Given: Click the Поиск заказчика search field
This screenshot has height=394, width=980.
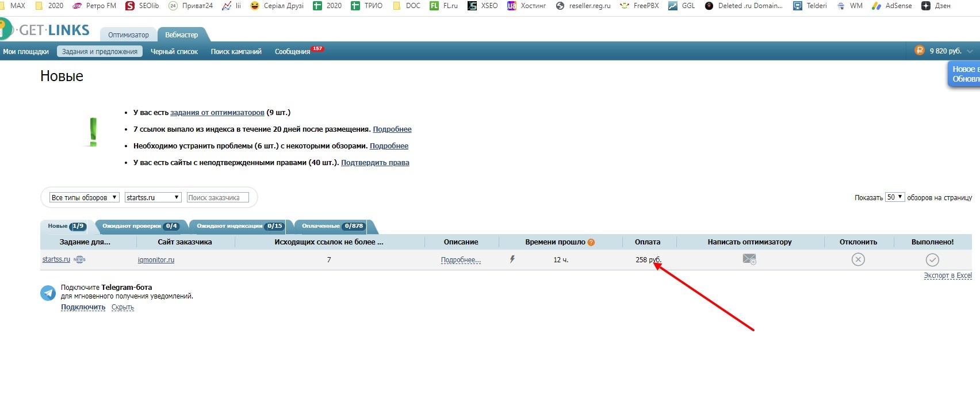Looking at the screenshot, I should point(218,197).
